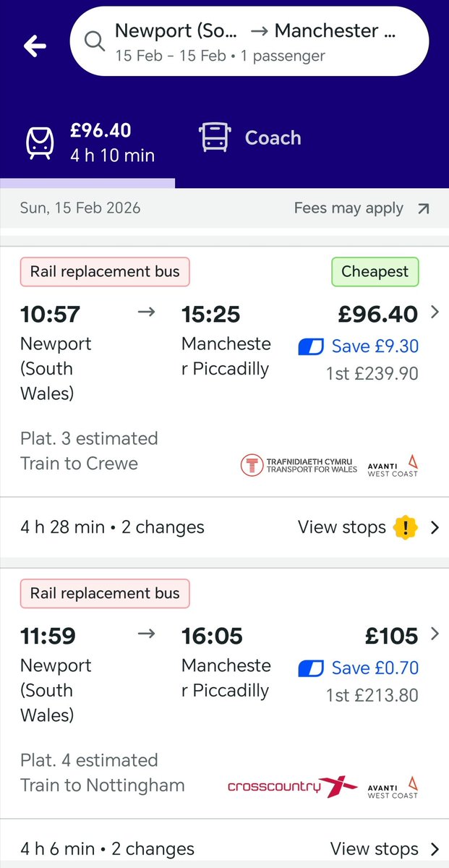Image resolution: width=449 pixels, height=868 pixels.
Task: Tap first Rail replacement bus label
Action: pos(105,272)
